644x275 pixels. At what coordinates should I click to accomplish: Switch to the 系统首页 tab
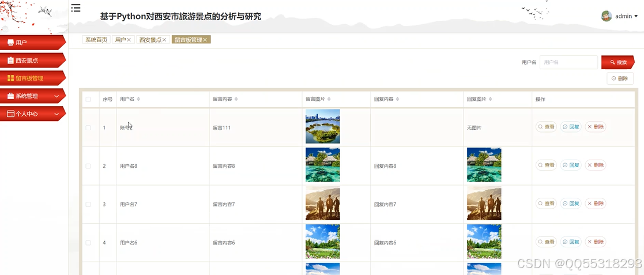tap(96, 40)
